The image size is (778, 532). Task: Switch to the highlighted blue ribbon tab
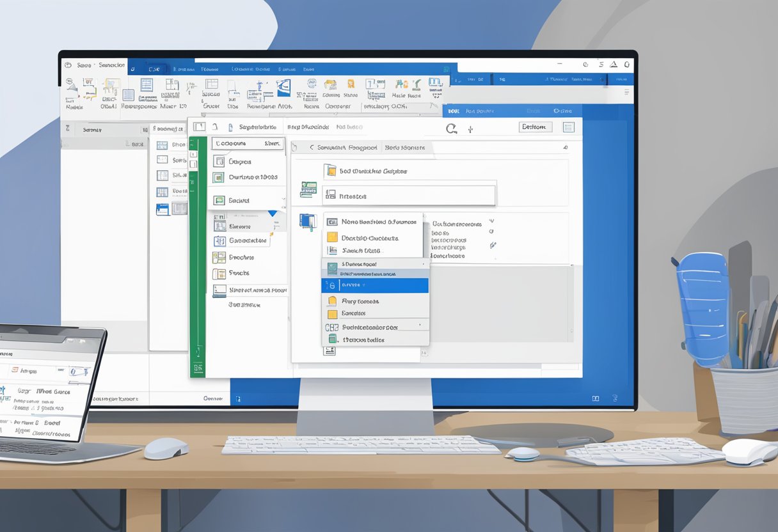tap(154, 68)
